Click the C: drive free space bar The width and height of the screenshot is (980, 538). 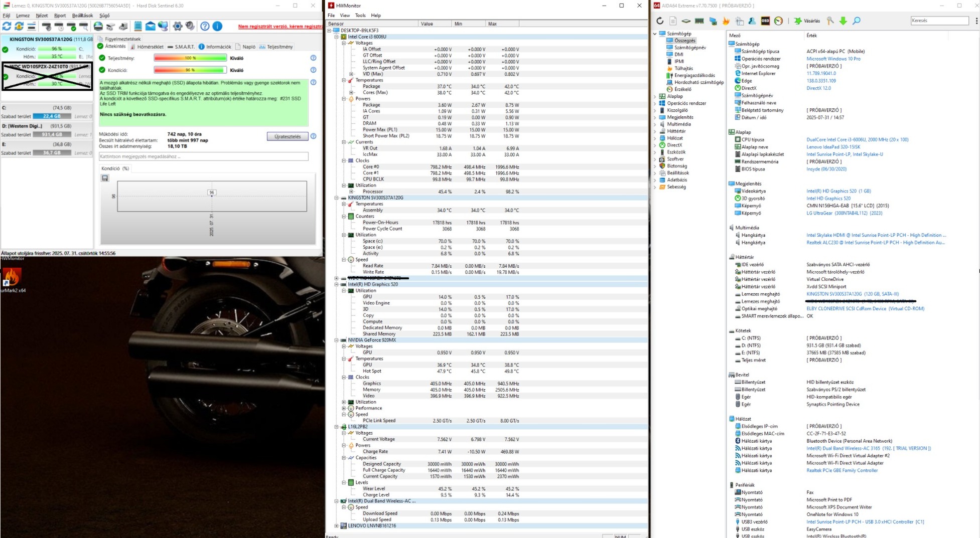point(52,116)
